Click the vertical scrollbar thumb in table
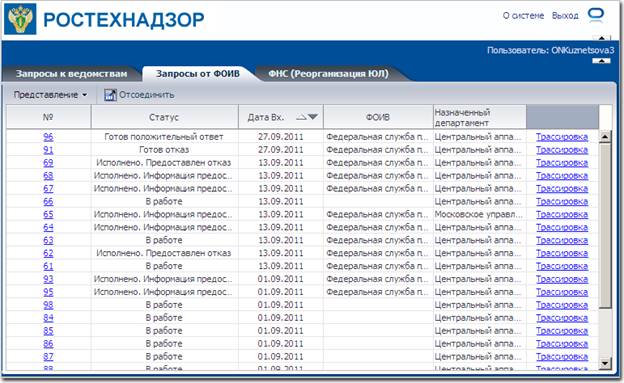Image resolution: width=624 pixels, height=383 pixels. coord(605,225)
